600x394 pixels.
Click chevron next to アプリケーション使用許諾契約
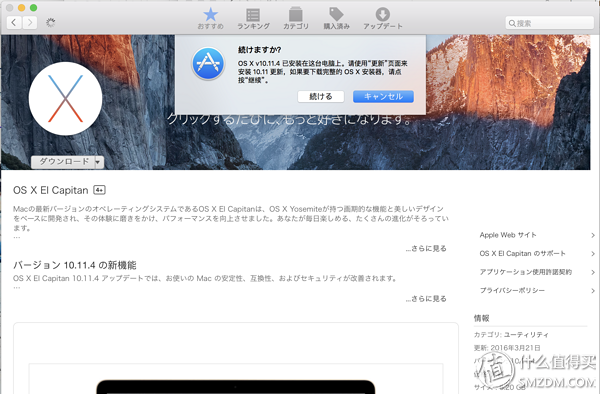tap(593, 272)
